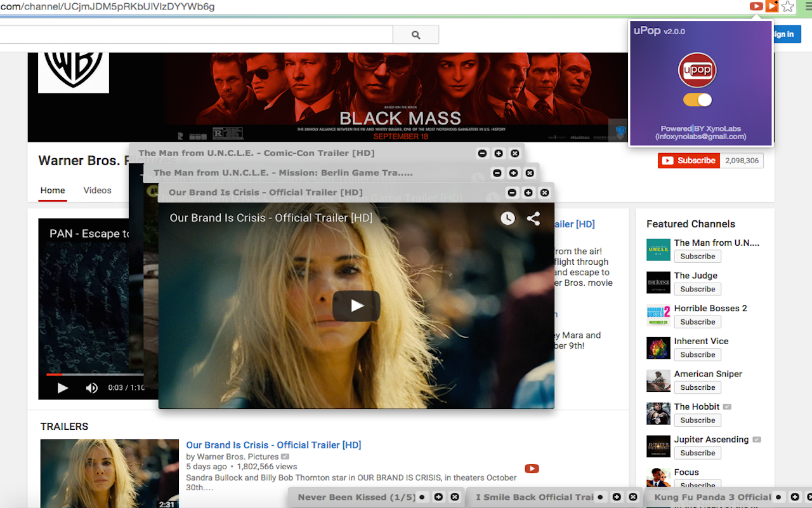
Task: Click the YouTube search magnifier button
Action: coord(416,35)
